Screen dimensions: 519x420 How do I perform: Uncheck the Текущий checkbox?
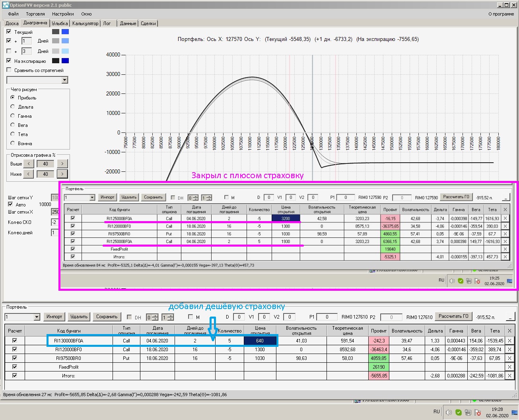[9, 31]
